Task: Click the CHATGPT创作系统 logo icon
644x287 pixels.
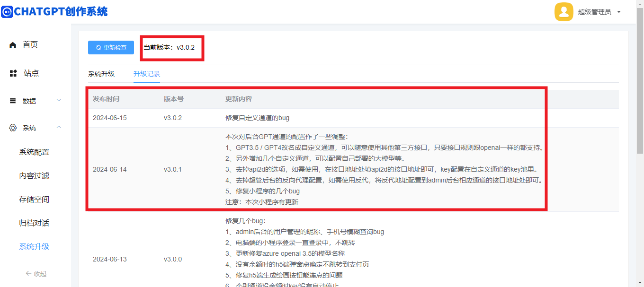Action: 7,11
